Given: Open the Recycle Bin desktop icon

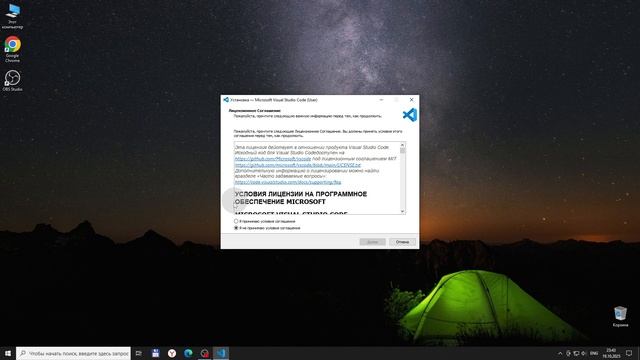Looking at the screenshot, I should [x=620, y=317].
